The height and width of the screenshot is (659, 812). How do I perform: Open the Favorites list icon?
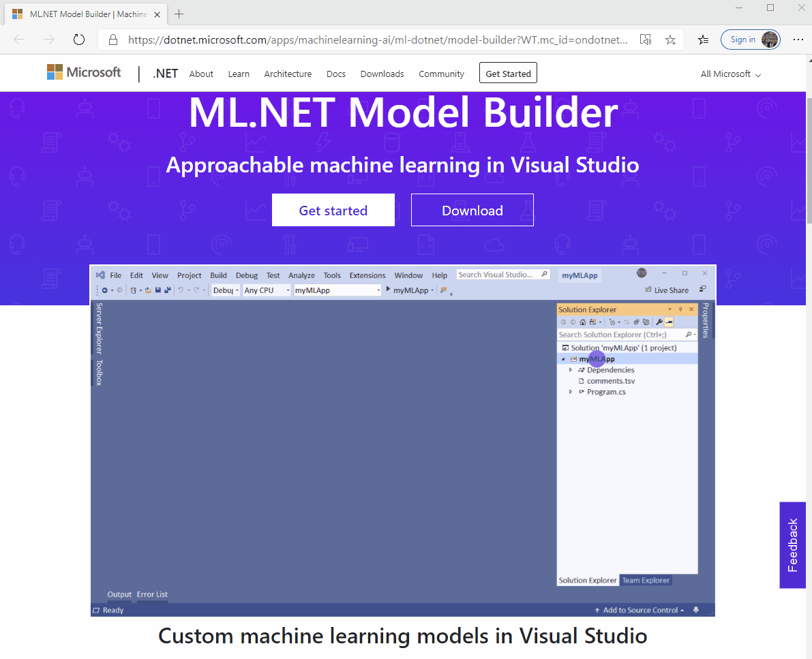coord(703,40)
